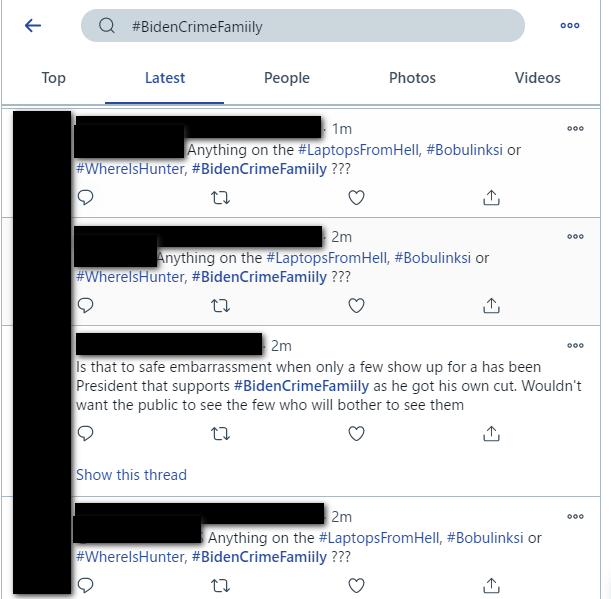Go back using the left arrow icon
611x599 pixels.
33,26
